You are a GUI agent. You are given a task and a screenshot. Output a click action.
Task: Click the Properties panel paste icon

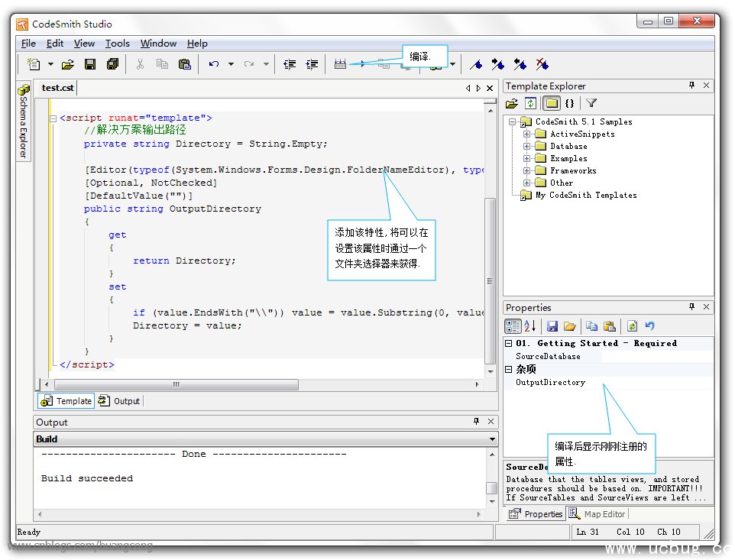click(609, 326)
